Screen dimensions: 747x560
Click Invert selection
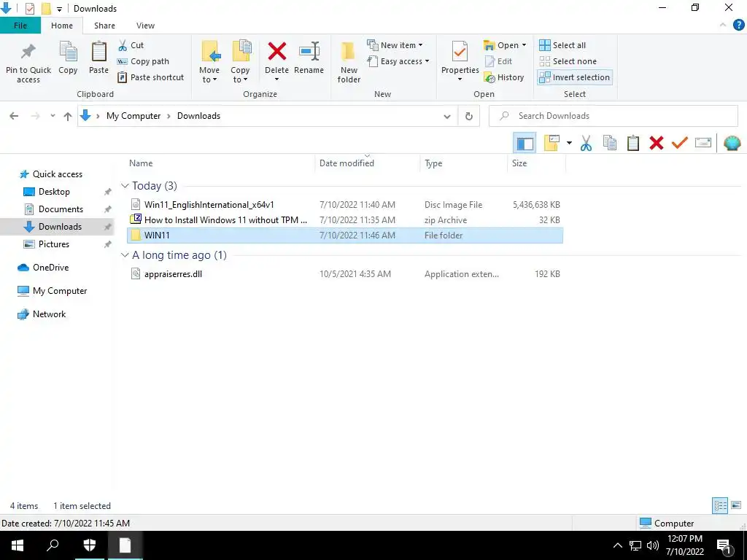pos(575,77)
